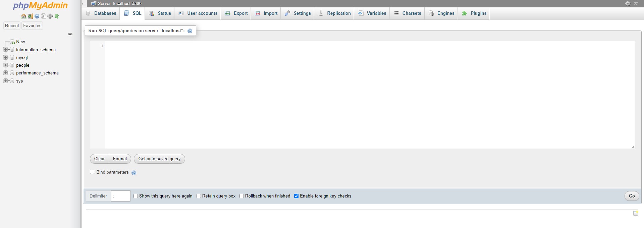Open the User accounts tab
This screenshot has height=228, width=644.
pos(198,13)
